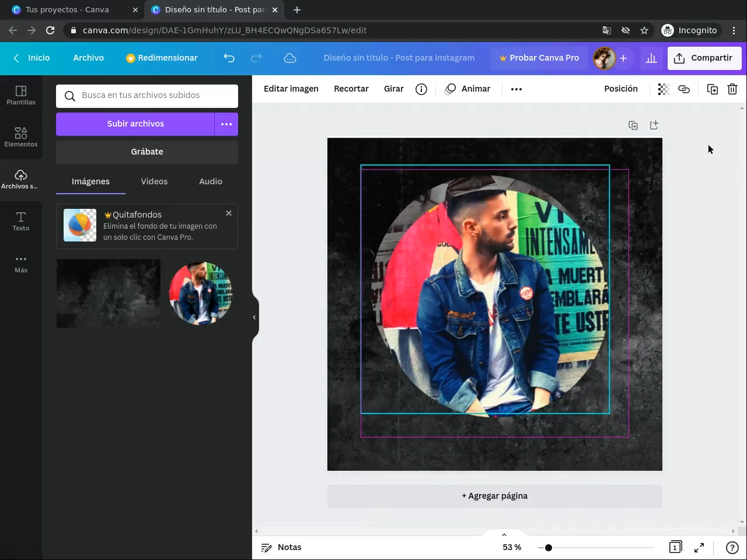Click the translate page icon
This screenshot has height=560, width=747.
pos(607,30)
